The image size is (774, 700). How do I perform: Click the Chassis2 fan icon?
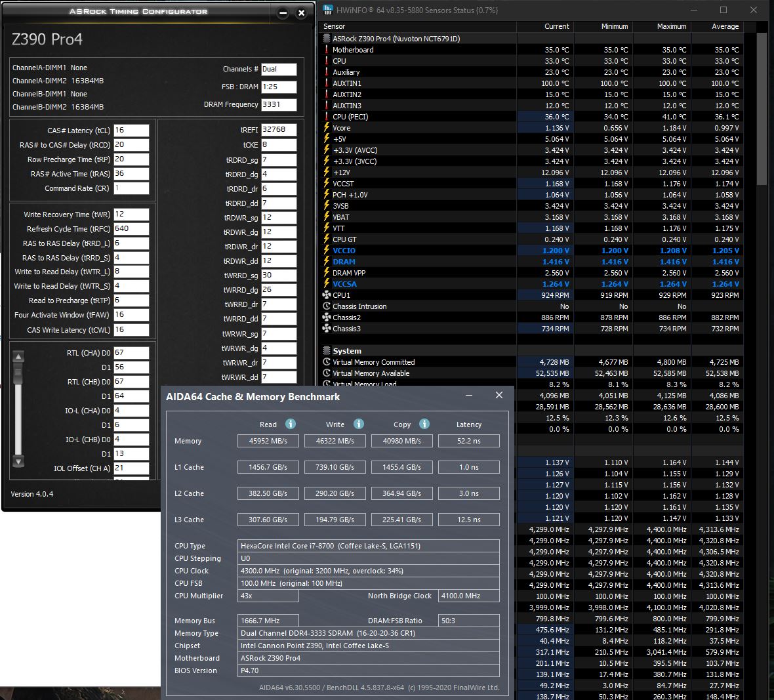[326, 318]
